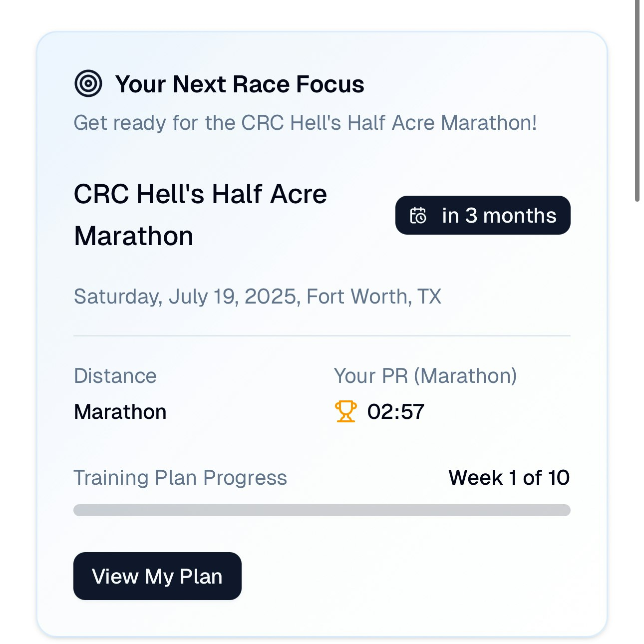This screenshot has height=644, width=644.
Task: Click the page scrollbar thumb
Action: pos(638,100)
